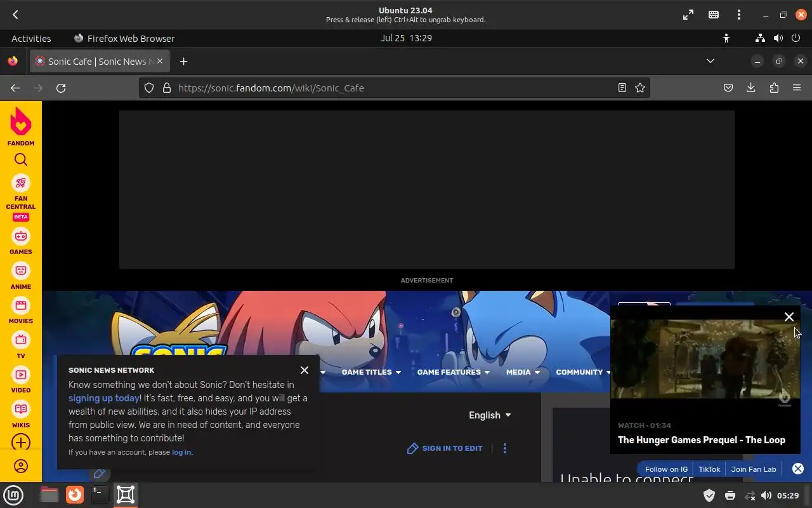Show site security shield information

[149, 88]
